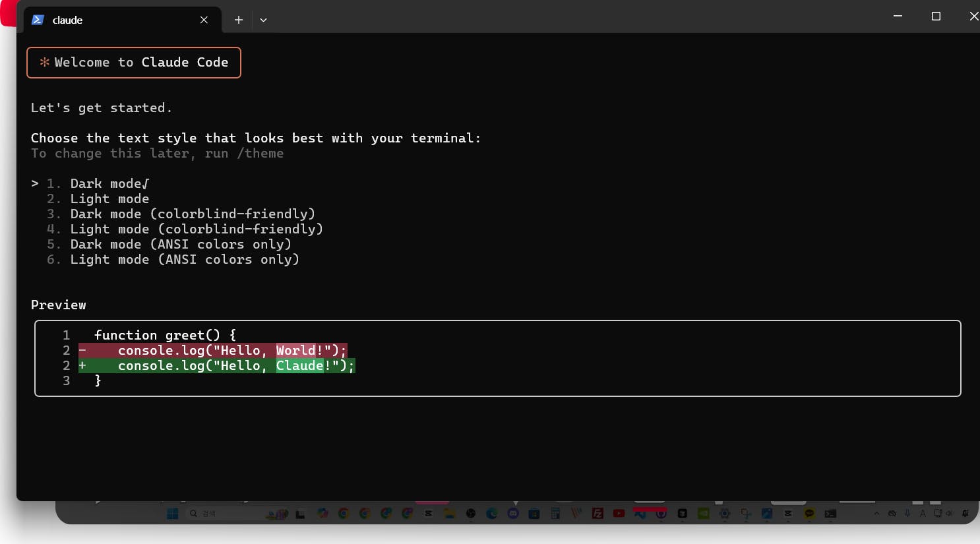980x544 pixels.
Task: Expand hidden system tray icons chevron
Action: pyautogui.click(x=876, y=514)
